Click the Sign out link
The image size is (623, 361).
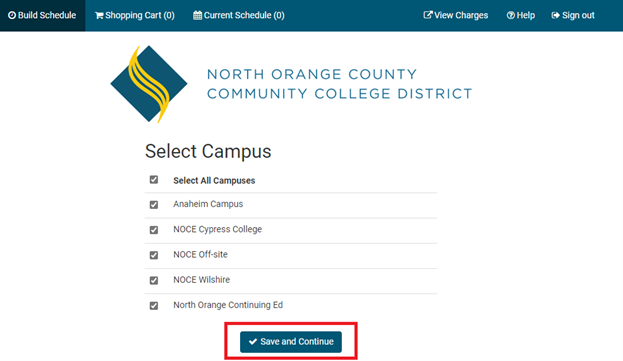click(573, 15)
